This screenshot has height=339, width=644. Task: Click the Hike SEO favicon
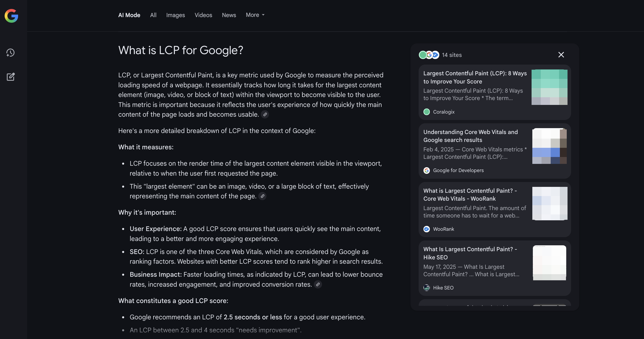(x=426, y=288)
